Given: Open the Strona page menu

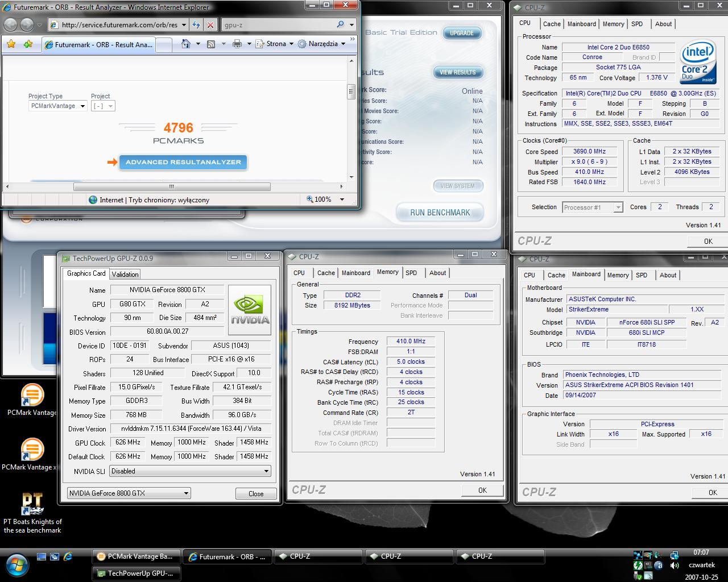Looking at the screenshot, I should [275, 44].
